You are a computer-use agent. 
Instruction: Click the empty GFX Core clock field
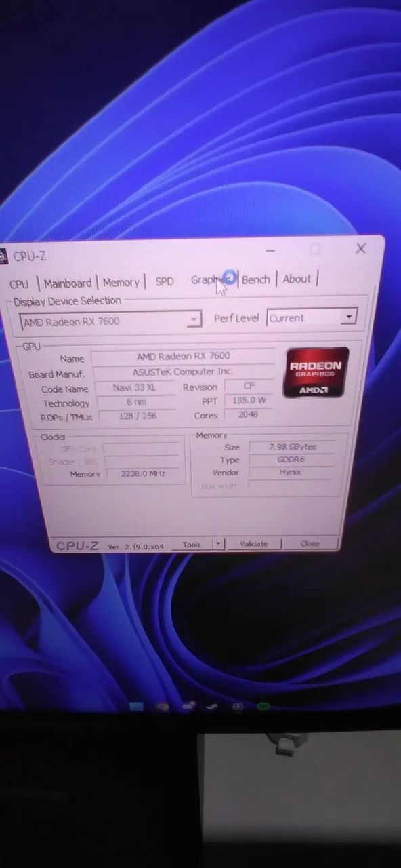(x=142, y=448)
